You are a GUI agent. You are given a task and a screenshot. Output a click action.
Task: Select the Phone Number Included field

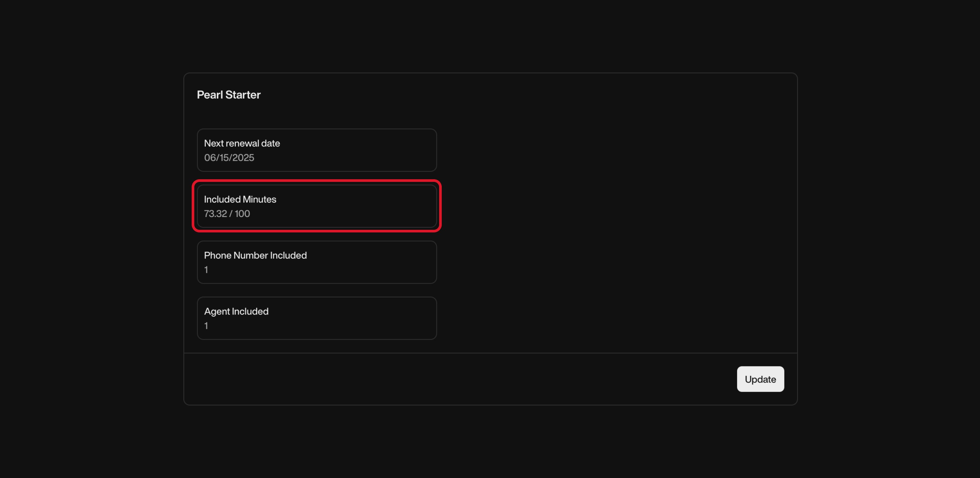[x=316, y=262]
